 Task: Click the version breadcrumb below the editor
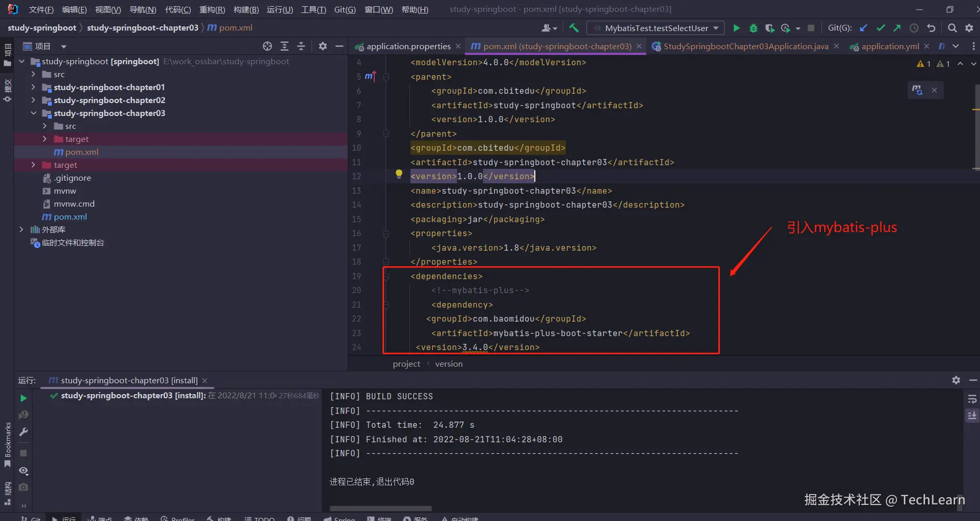tap(449, 364)
